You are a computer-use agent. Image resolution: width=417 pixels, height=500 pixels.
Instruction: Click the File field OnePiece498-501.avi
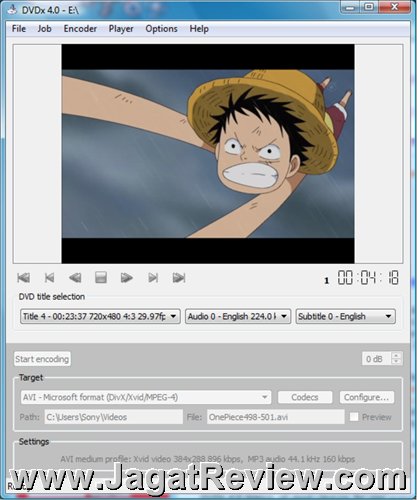click(275, 417)
